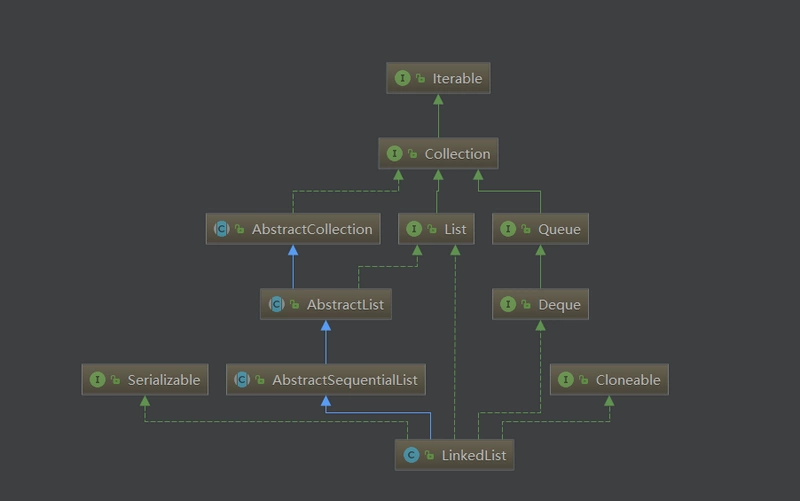Select the Queue label text

click(x=559, y=230)
